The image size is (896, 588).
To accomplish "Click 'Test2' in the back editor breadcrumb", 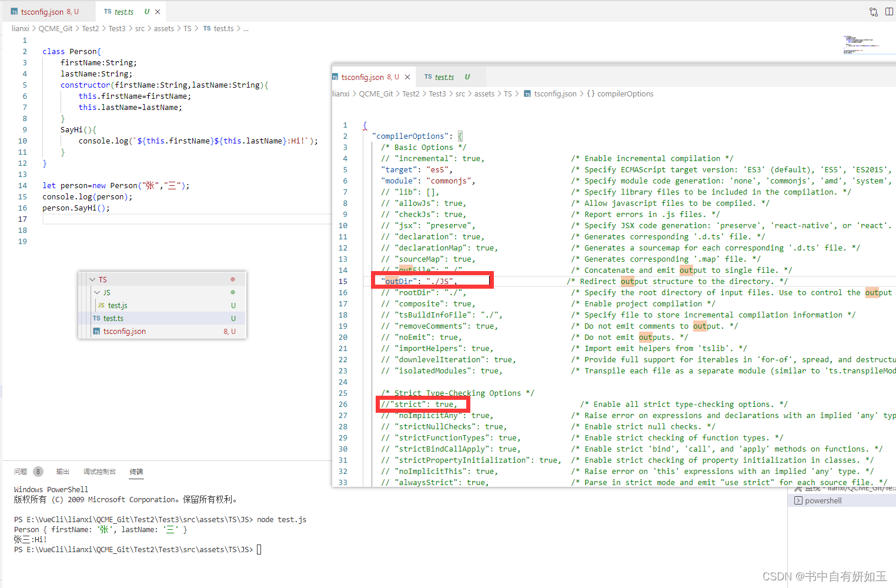I will pyautogui.click(x=91, y=28).
